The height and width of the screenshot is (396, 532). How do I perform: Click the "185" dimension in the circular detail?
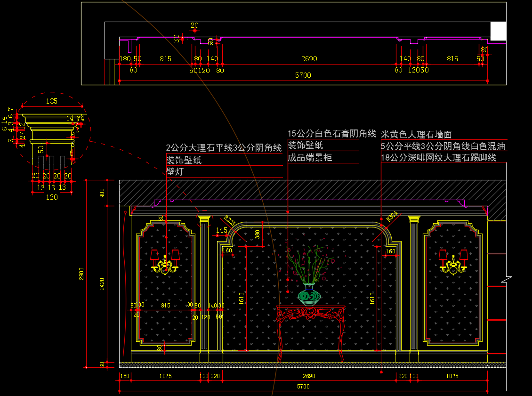52,101
